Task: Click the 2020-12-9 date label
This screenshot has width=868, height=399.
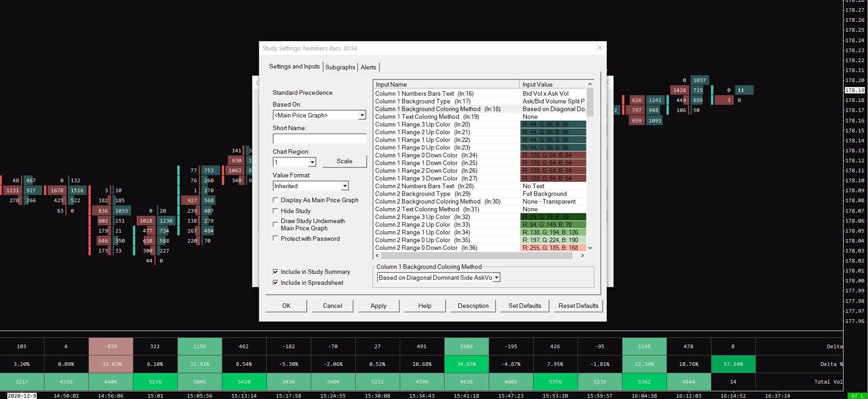Action: click(x=22, y=396)
